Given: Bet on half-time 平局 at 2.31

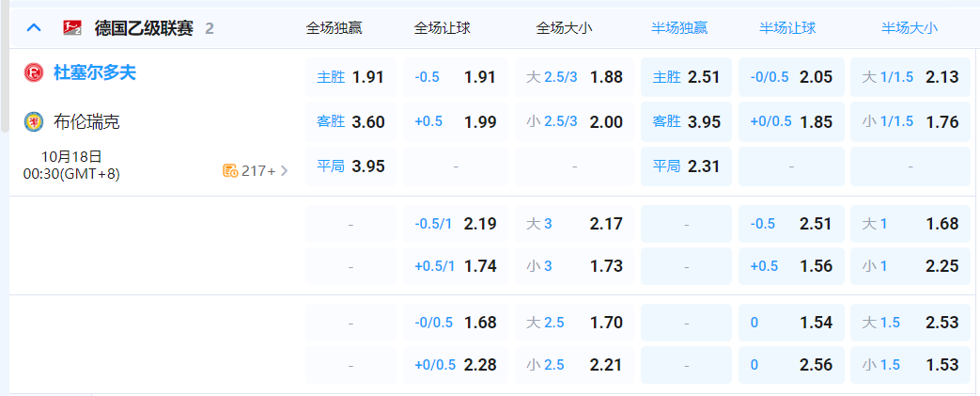Looking at the screenshot, I should pos(686,166).
